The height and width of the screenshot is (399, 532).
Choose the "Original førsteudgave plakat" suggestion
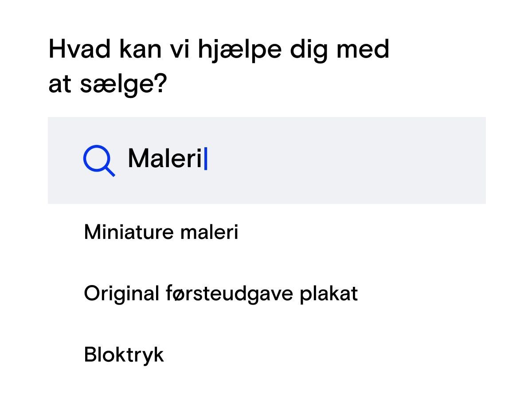click(220, 293)
